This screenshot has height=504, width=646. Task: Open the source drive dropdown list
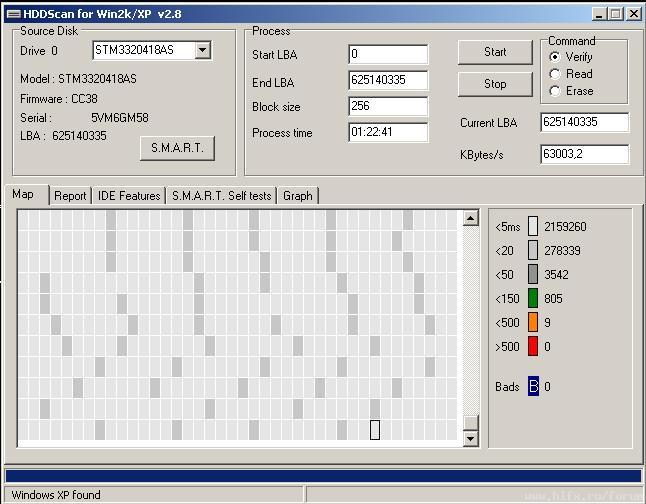(x=203, y=50)
